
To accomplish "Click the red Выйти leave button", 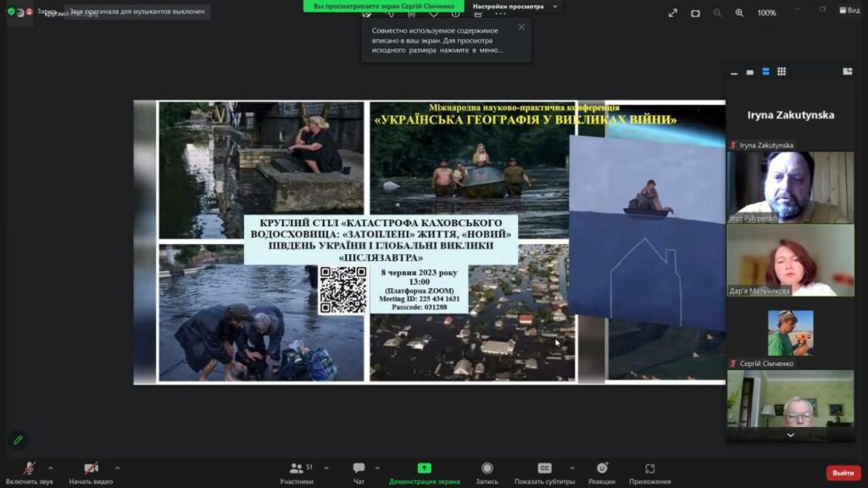I will click(x=843, y=473).
